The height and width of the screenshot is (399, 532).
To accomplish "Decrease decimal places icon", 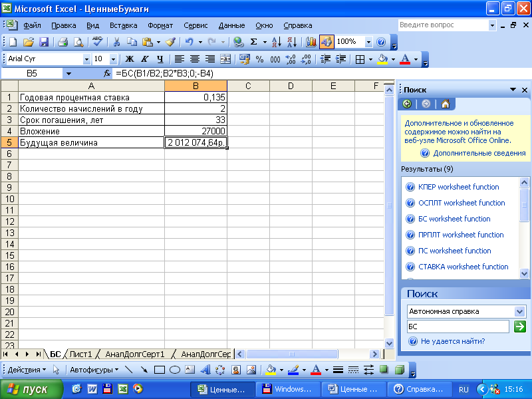I will point(306,59).
